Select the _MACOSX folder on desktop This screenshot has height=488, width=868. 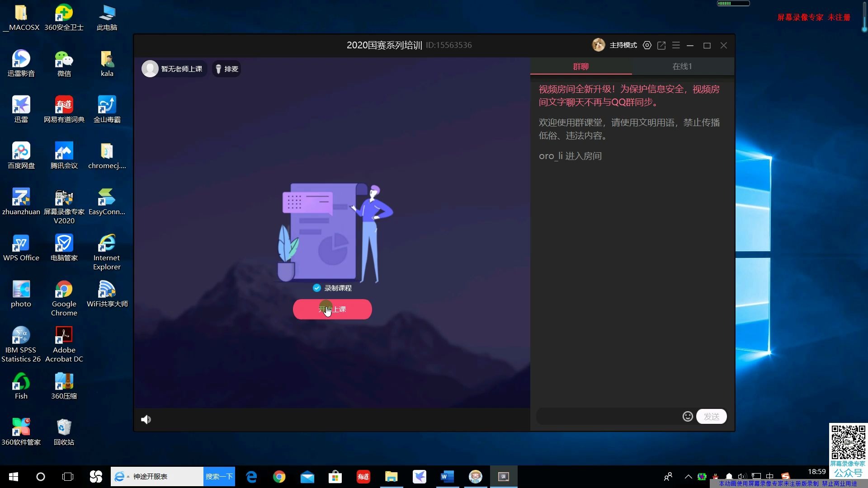[21, 18]
